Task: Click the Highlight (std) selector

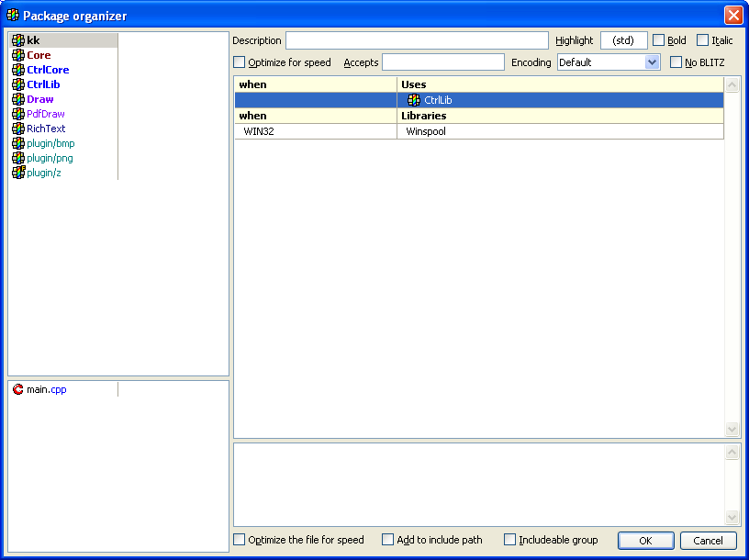Action: tap(623, 40)
